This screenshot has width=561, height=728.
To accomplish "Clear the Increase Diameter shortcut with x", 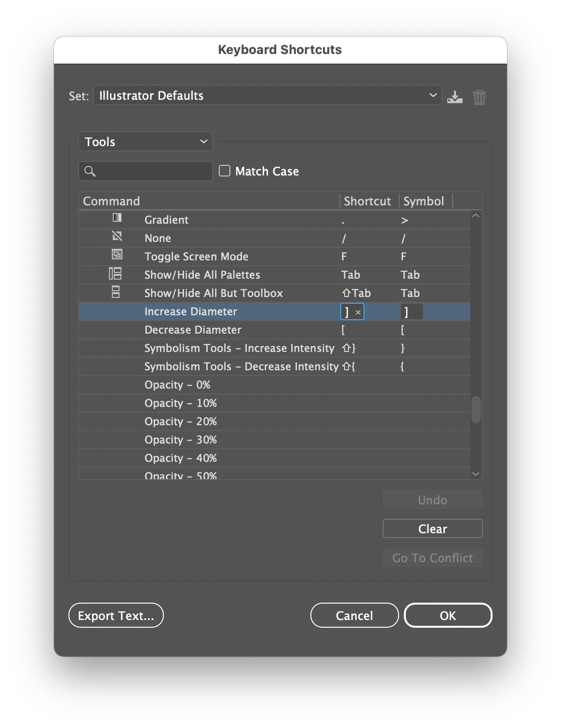I will click(x=358, y=312).
